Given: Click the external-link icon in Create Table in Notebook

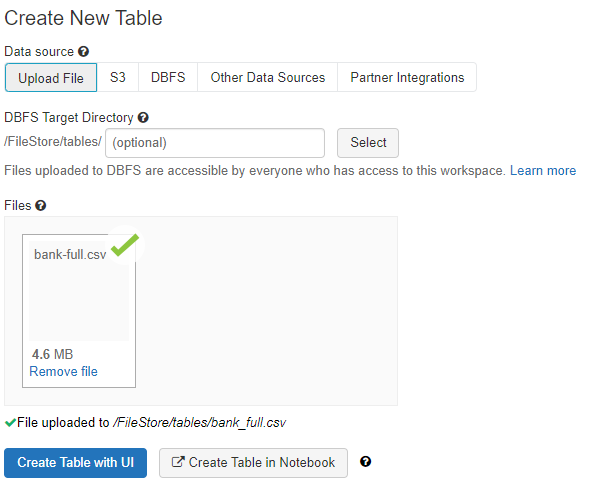Looking at the screenshot, I should click(178, 462).
